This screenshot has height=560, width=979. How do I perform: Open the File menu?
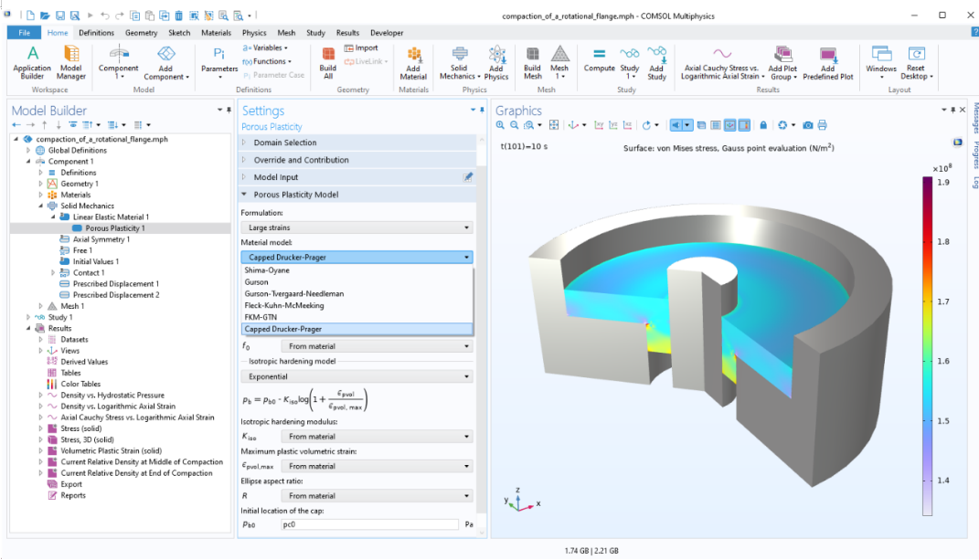point(25,33)
